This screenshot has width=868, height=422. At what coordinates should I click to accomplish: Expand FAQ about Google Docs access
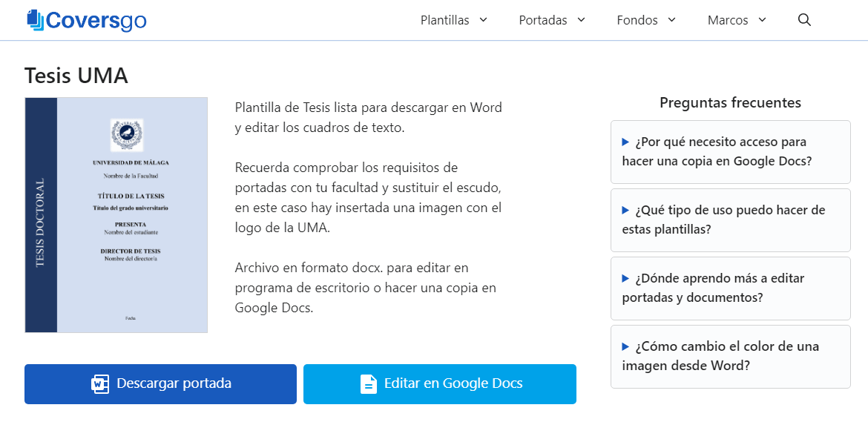[x=730, y=151]
